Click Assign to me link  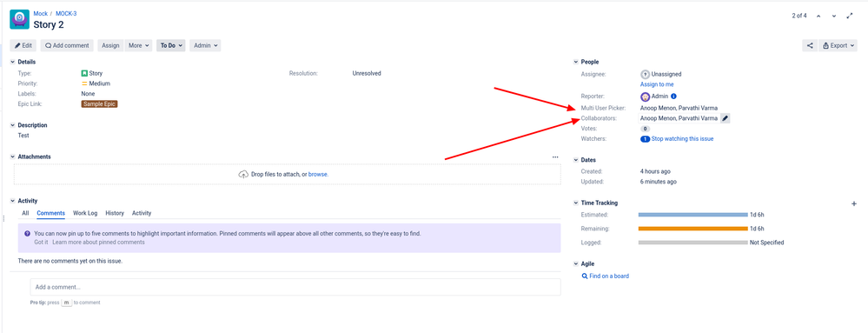657,84
